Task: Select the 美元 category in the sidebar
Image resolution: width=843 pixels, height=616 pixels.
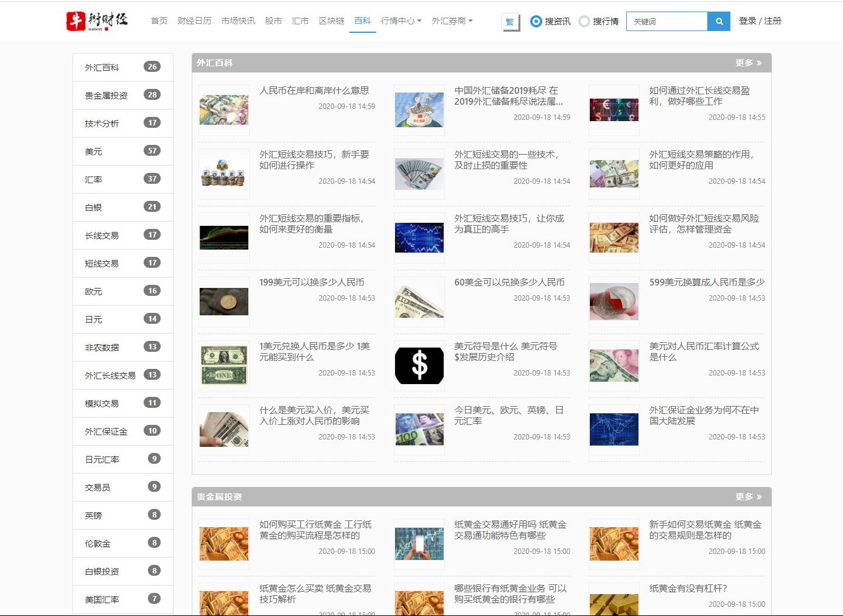Action: point(94,151)
